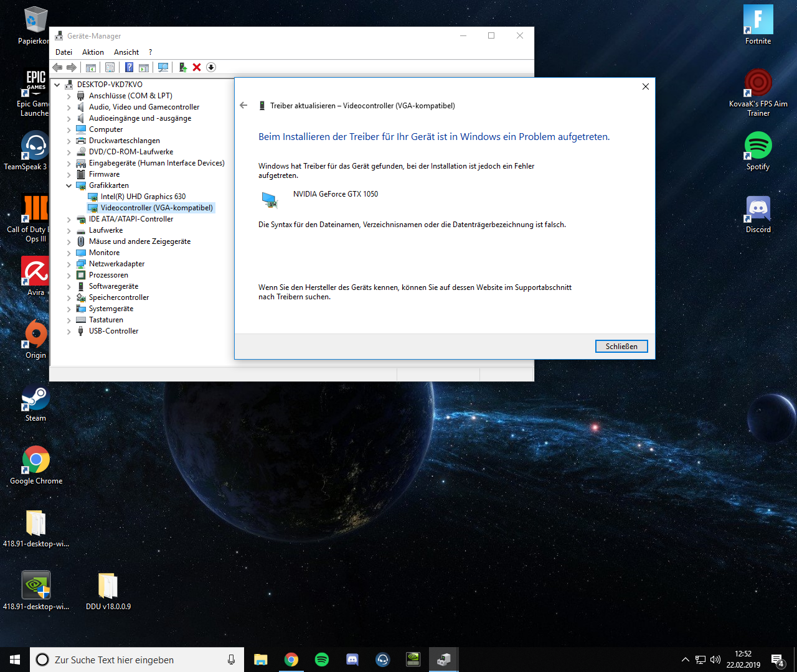The width and height of the screenshot is (797, 672).
Task: Select the Systemgeräte tree item
Action: [x=111, y=309]
